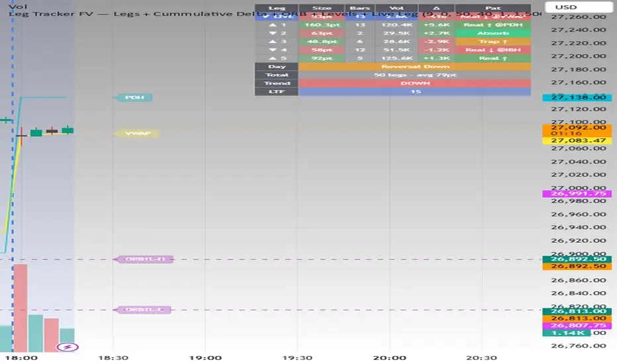The width and height of the screenshot is (617, 364).
Task: Click the ORB1L-L level label
Action: (142, 310)
